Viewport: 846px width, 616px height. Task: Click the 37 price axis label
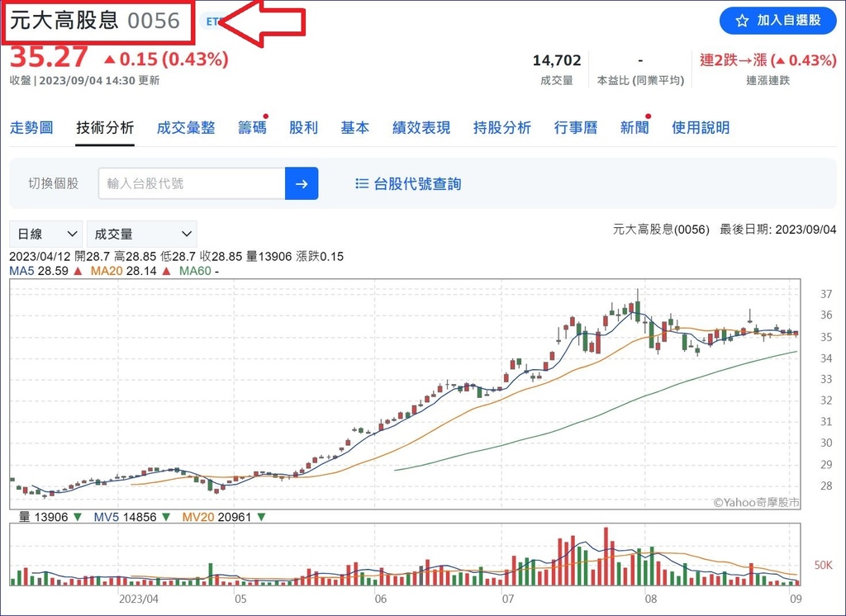[826, 294]
